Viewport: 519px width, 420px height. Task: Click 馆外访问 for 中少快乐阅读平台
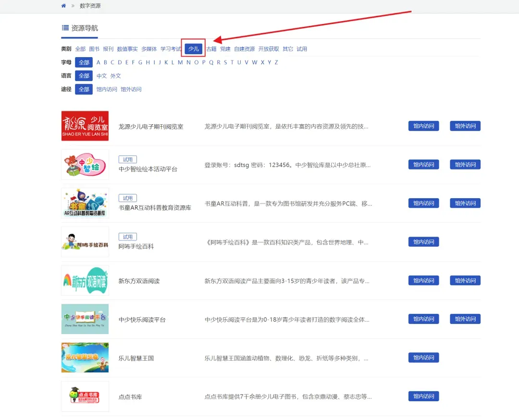tap(465, 319)
